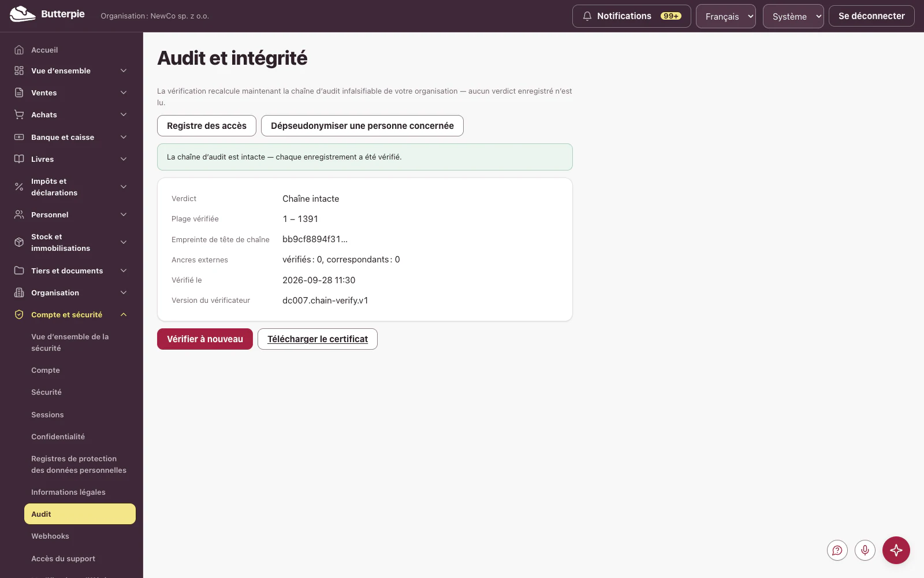The width and height of the screenshot is (924, 578).
Task: Open the Système theme dropdown
Action: pyautogui.click(x=793, y=16)
